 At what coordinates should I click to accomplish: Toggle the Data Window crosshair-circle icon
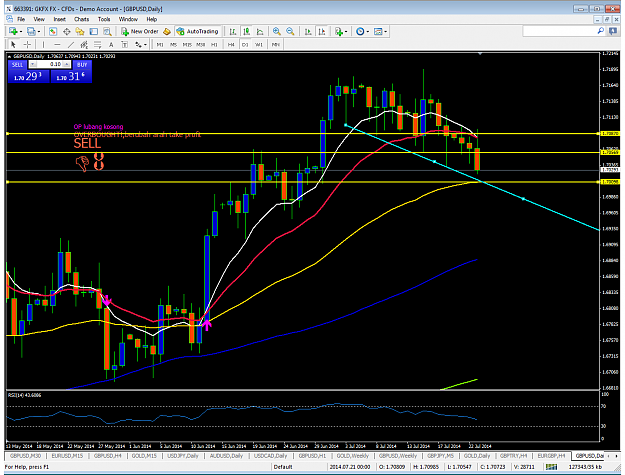[x=66, y=31]
